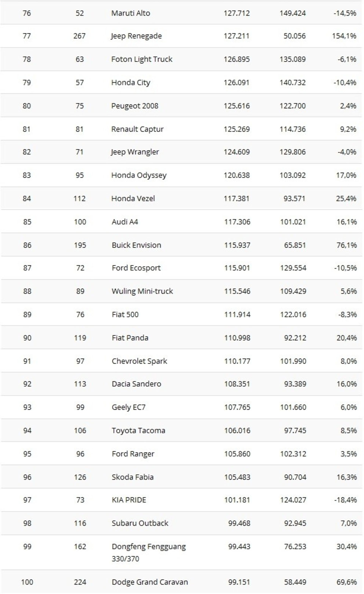Click the Jeep Wrangler model name
This screenshot has height=594, width=364.
click(135, 152)
